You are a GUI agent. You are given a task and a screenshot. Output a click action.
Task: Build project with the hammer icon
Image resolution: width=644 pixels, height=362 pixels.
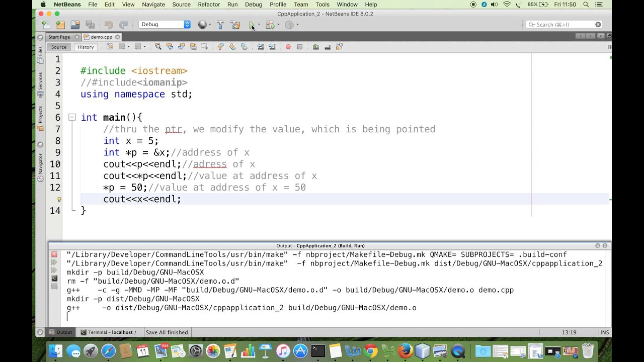pyautogui.click(x=220, y=25)
